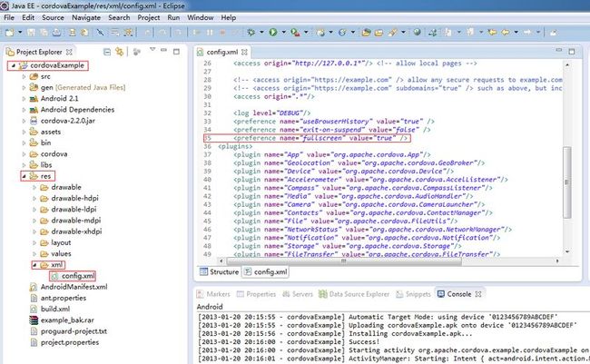Open the Markers view tab

[213, 294]
